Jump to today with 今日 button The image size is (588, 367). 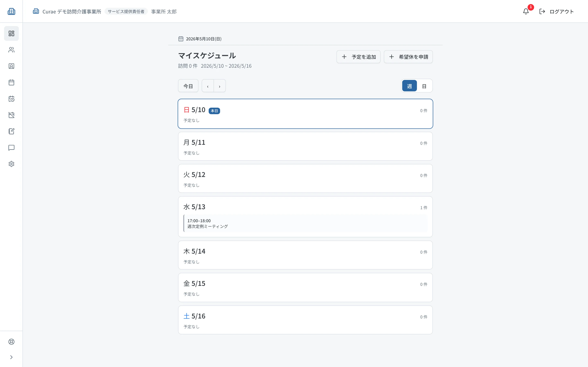point(188,86)
